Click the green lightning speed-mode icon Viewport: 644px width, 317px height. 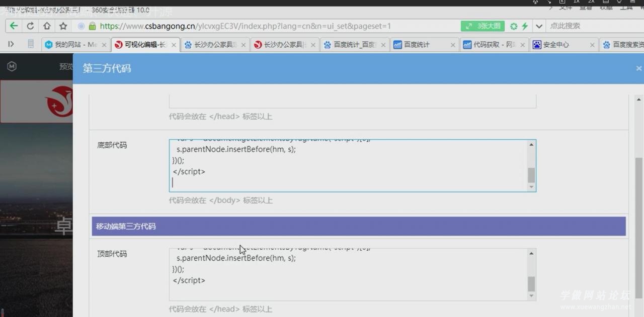pos(525,26)
